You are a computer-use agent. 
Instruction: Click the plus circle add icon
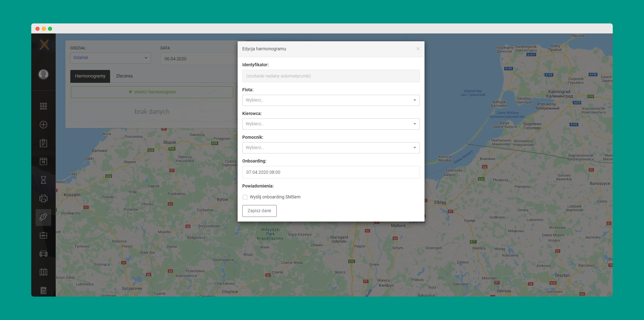pos(43,125)
